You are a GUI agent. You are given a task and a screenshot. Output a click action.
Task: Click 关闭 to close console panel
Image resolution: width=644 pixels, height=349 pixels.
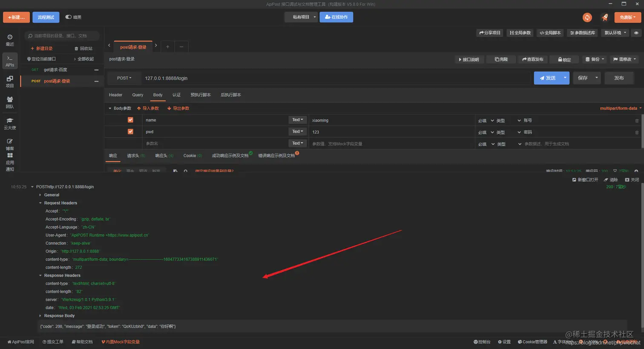(x=632, y=180)
